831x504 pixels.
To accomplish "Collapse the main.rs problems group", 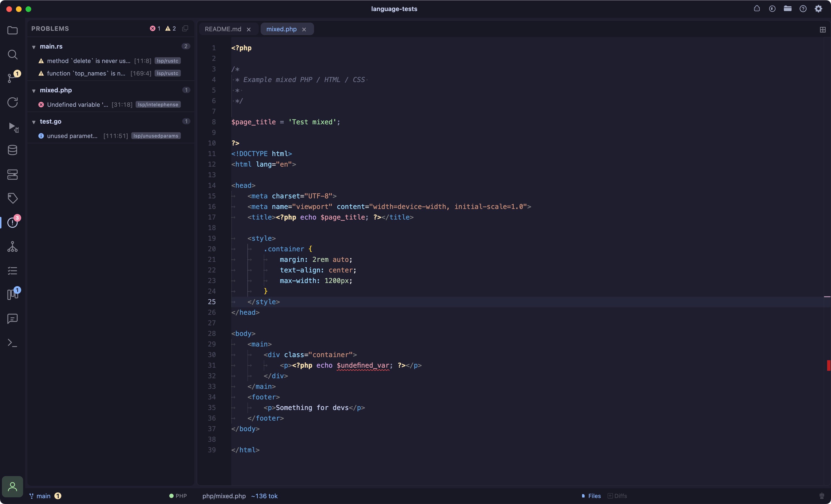I will tap(34, 47).
